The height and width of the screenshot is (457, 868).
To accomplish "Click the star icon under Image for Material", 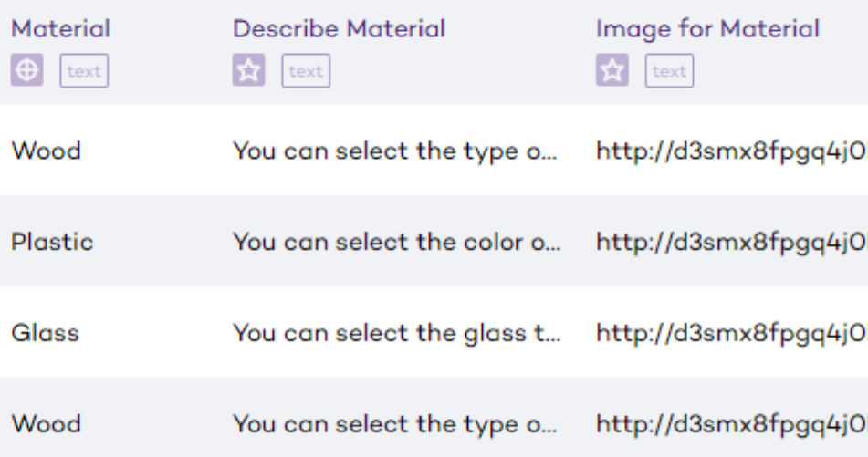I will tap(612, 71).
